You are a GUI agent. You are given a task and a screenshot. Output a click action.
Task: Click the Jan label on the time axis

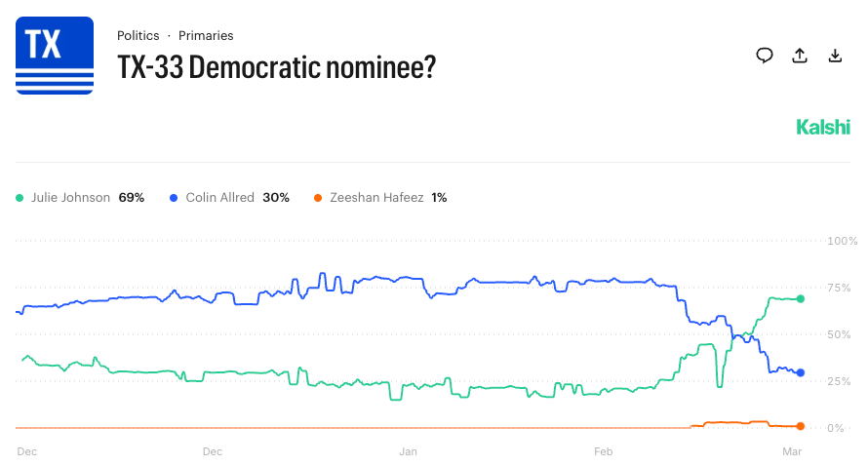pos(408,451)
